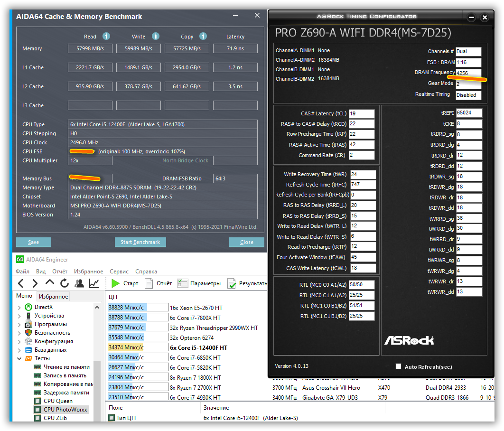This screenshot has height=431, width=504.
Task: Expand the DirectX tree node
Action: point(19,307)
